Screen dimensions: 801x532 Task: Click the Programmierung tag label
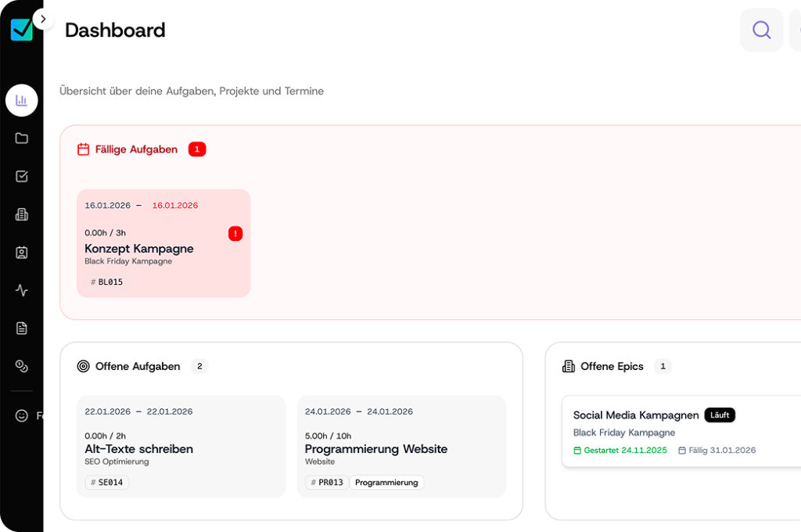(386, 483)
